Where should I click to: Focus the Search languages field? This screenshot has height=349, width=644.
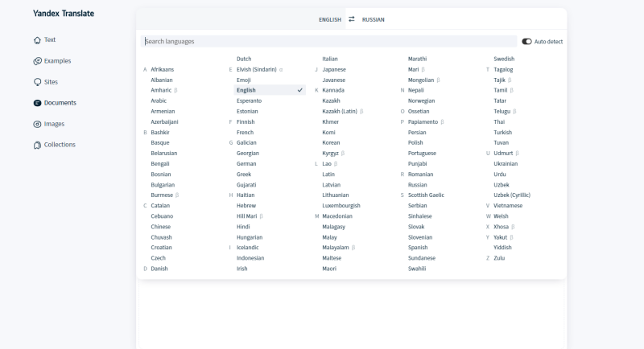pyautogui.click(x=328, y=41)
